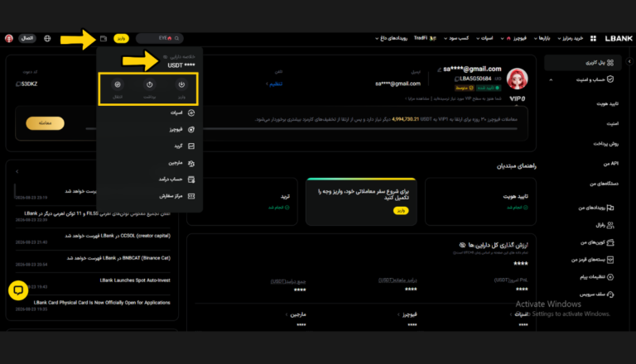Click the withdraw (برداشت) icon in wallet dropdown

point(149,84)
